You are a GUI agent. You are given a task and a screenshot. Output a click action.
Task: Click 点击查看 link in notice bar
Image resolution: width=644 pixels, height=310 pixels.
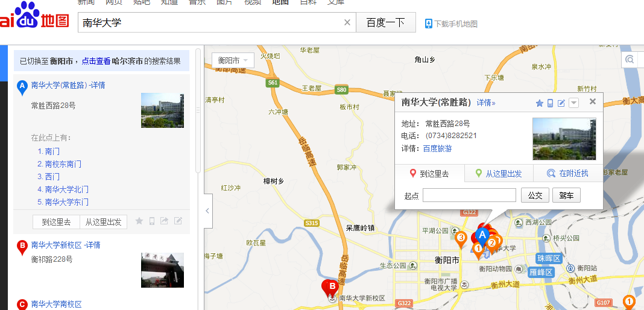pyautogui.click(x=96, y=61)
